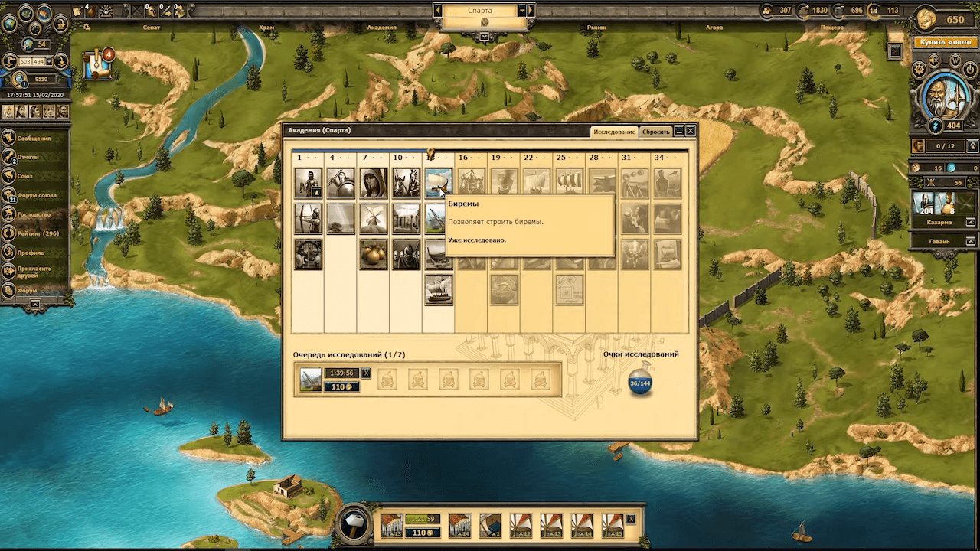Select the Bireme research icon
The width and height of the screenshot is (980, 551).
click(x=439, y=184)
